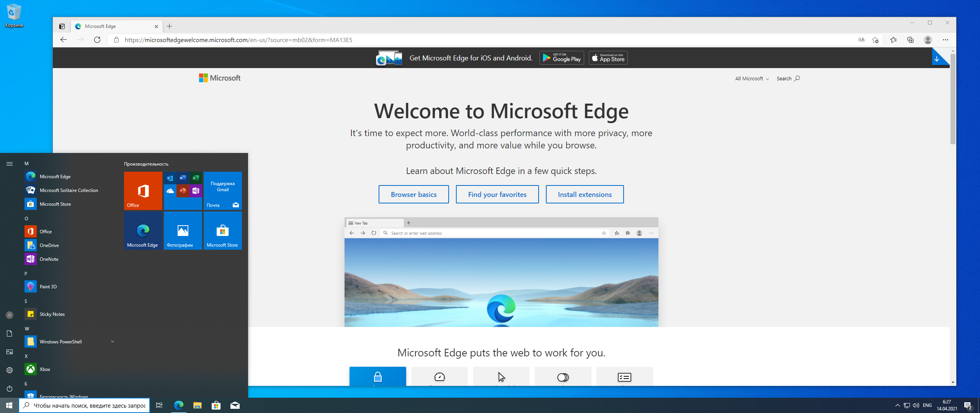This screenshot has height=413, width=980.
Task: Click the Edge window vertical scrollbar thumb
Action: [953, 99]
